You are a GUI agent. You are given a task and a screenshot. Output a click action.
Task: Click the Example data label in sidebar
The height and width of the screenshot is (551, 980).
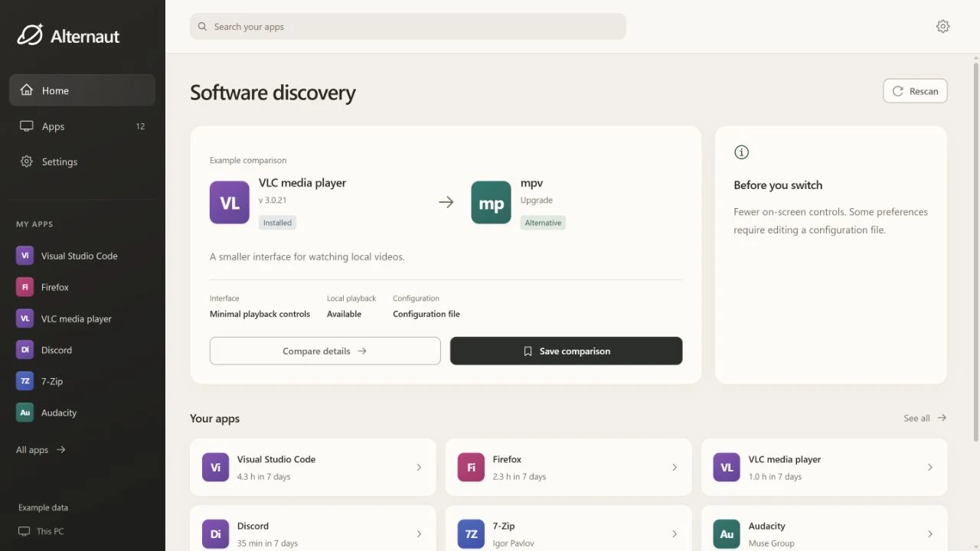(43, 507)
